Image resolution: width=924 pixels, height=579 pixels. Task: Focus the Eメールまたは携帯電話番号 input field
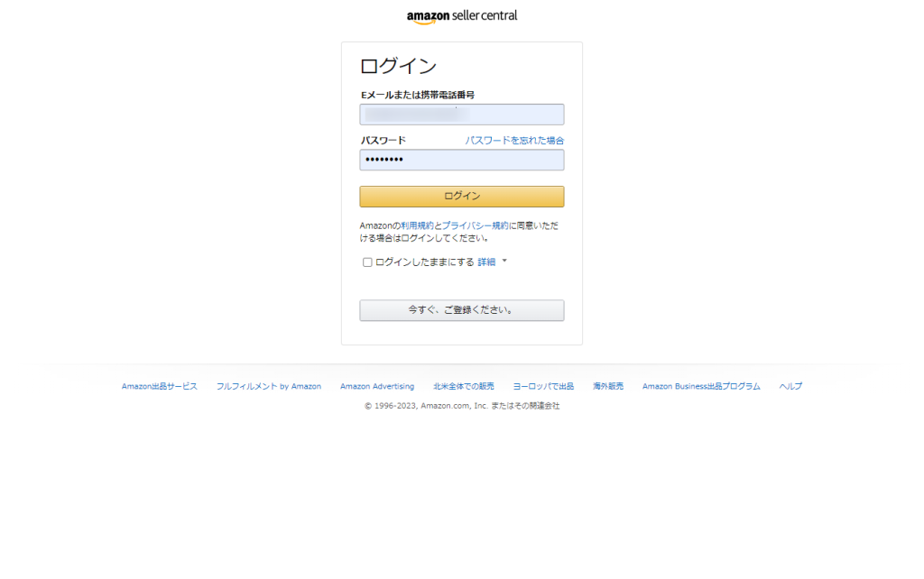[461, 115]
